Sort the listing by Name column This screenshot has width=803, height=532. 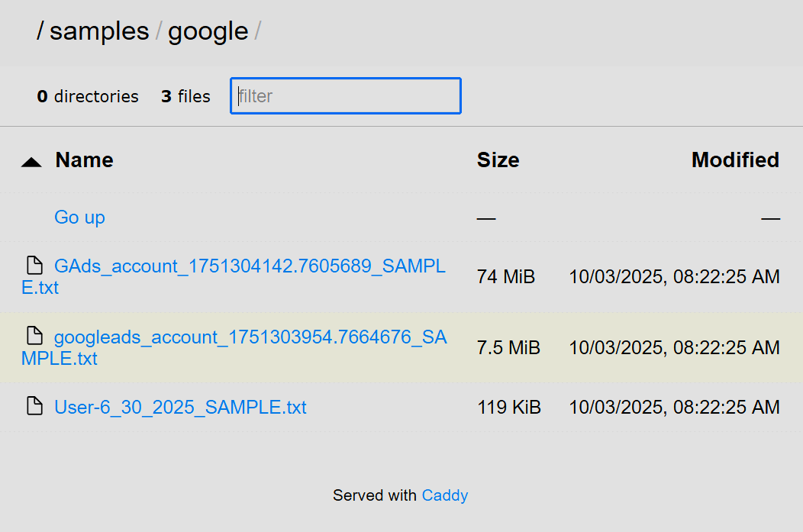point(84,160)
